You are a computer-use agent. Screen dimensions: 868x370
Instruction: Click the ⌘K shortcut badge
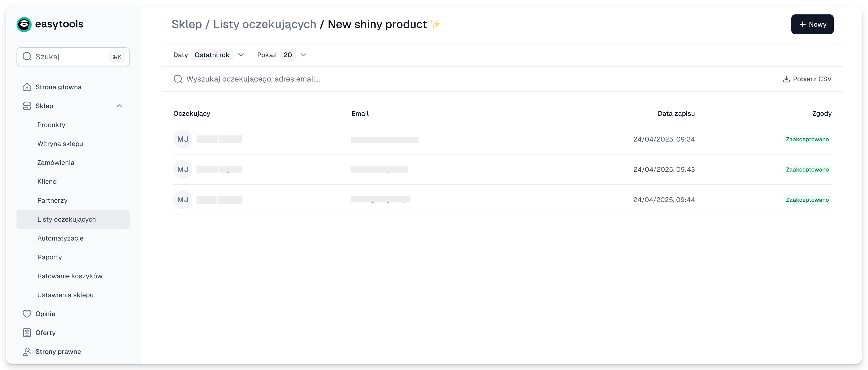[x=117, y=57]
